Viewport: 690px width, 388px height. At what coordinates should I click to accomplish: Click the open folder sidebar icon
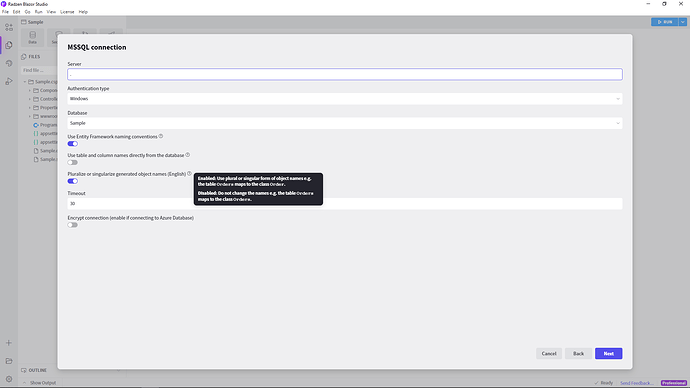(9, 361)
